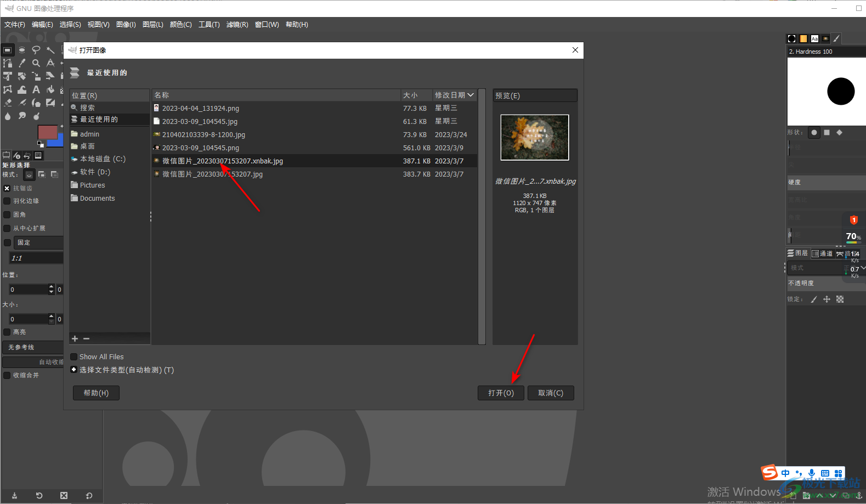This screenshot has height=504, width=866.
Task: Select the Cage Transform tool
Action: [7, 89]
